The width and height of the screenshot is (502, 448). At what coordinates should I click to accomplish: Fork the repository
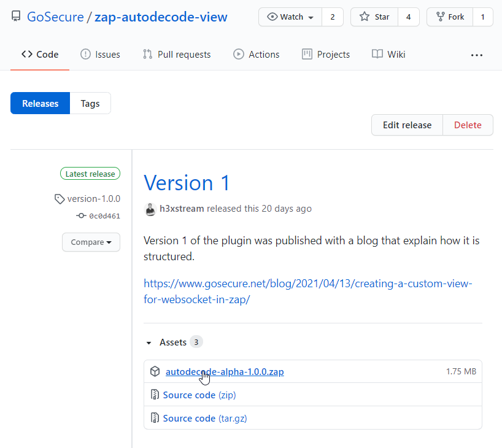[x=450, y=17]
